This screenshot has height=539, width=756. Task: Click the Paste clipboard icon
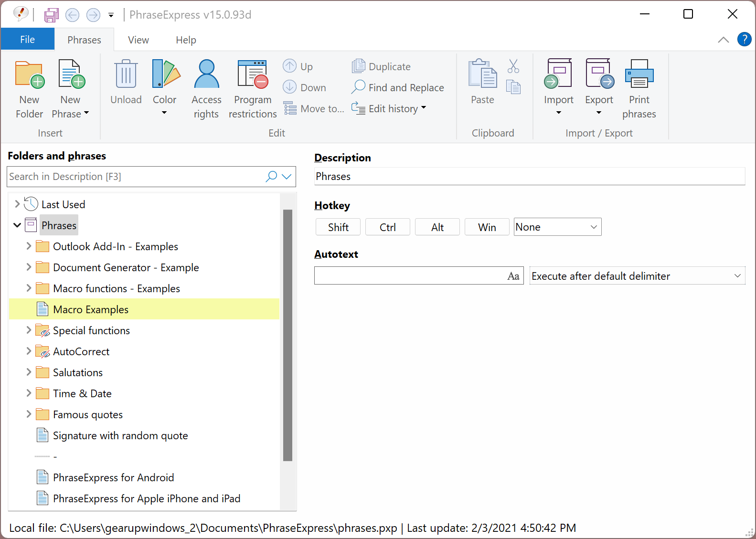click(482, 74)
